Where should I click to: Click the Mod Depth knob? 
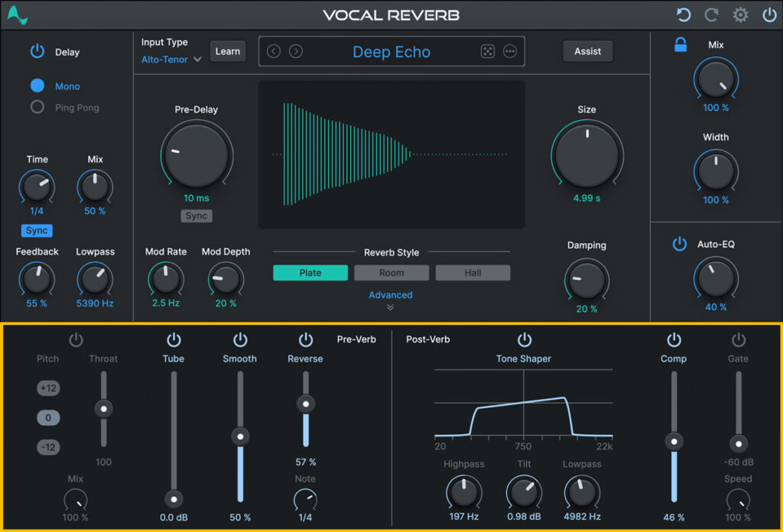226,278
